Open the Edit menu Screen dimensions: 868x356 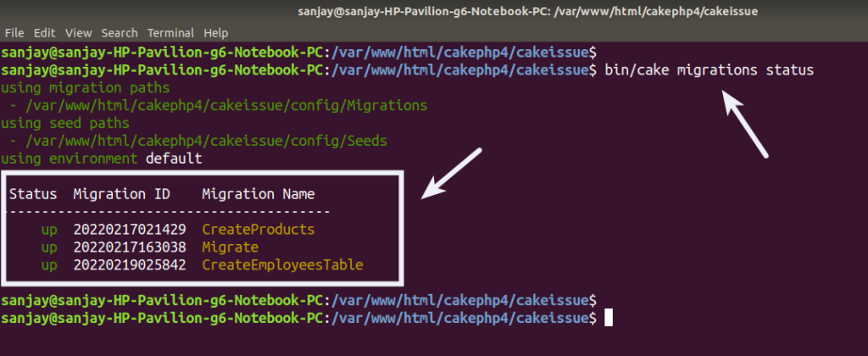[x=44, y=33]
